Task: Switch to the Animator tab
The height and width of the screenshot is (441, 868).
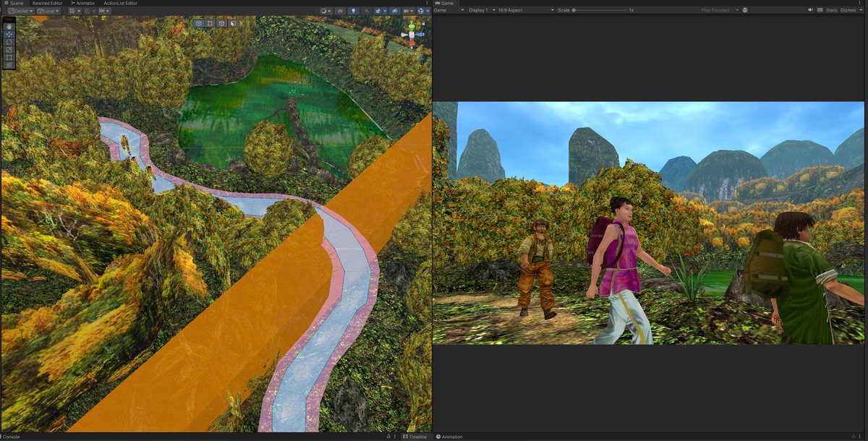Action: (x=82, y=3)
